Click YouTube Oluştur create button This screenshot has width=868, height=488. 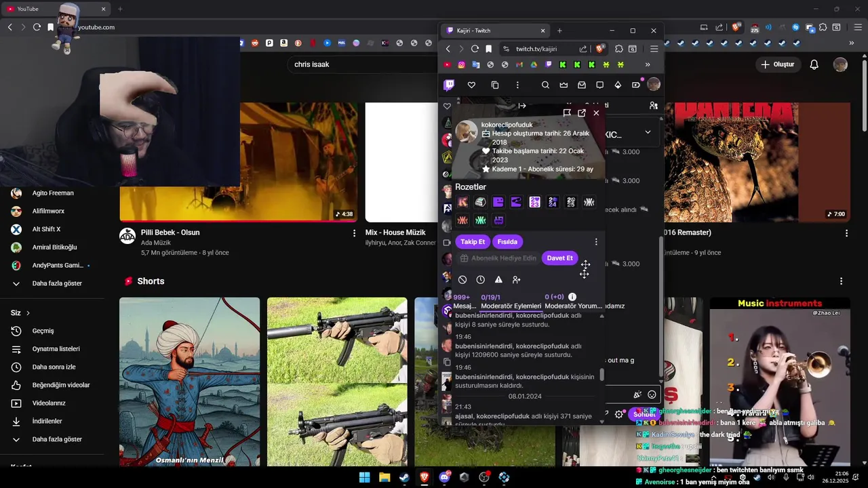click(x=777, y=64)
